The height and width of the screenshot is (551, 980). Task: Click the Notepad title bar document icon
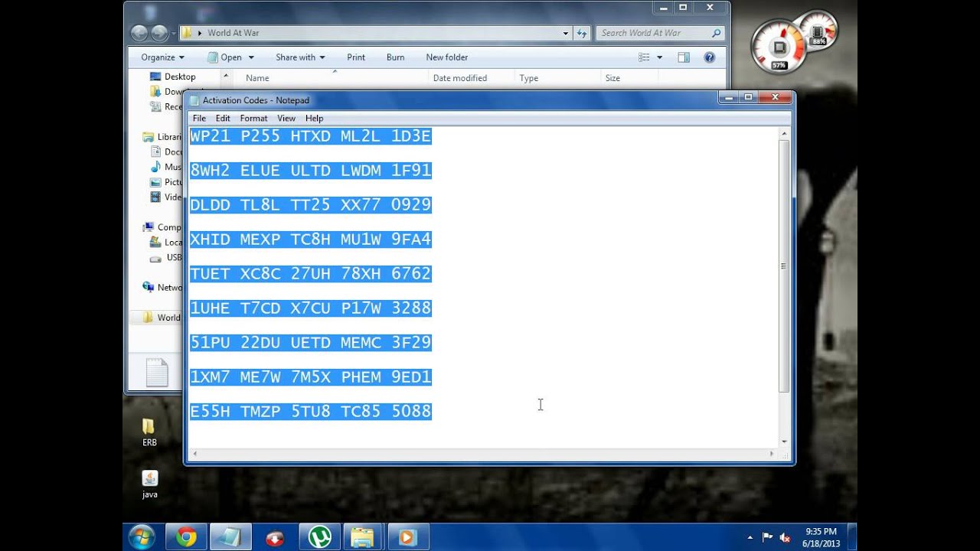coord(194,100)
